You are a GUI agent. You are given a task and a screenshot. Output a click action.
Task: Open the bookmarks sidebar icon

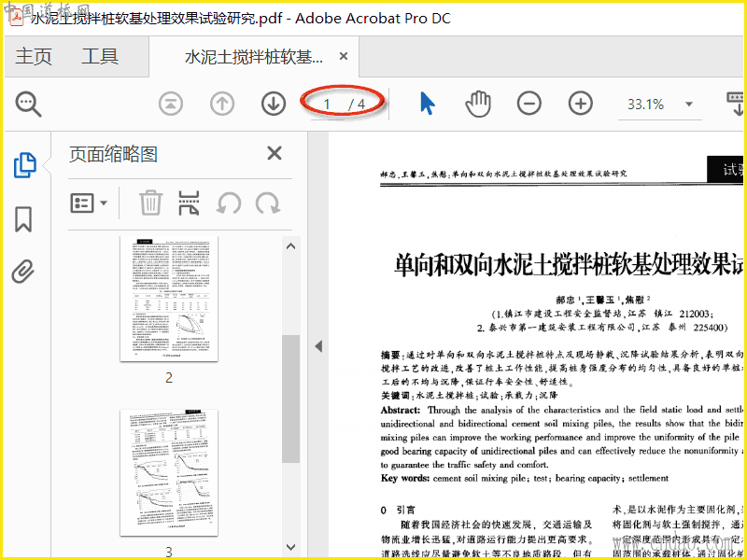click(x=23, y=219)
